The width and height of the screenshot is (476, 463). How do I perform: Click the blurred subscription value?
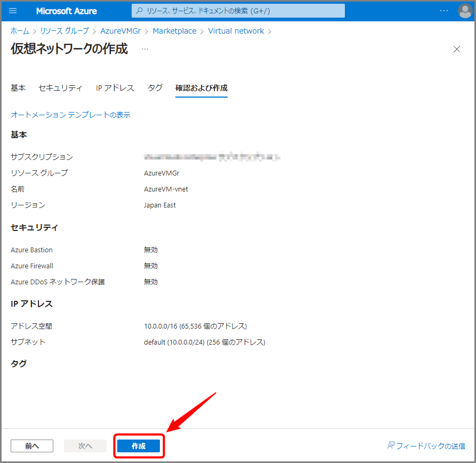[212, 157]
